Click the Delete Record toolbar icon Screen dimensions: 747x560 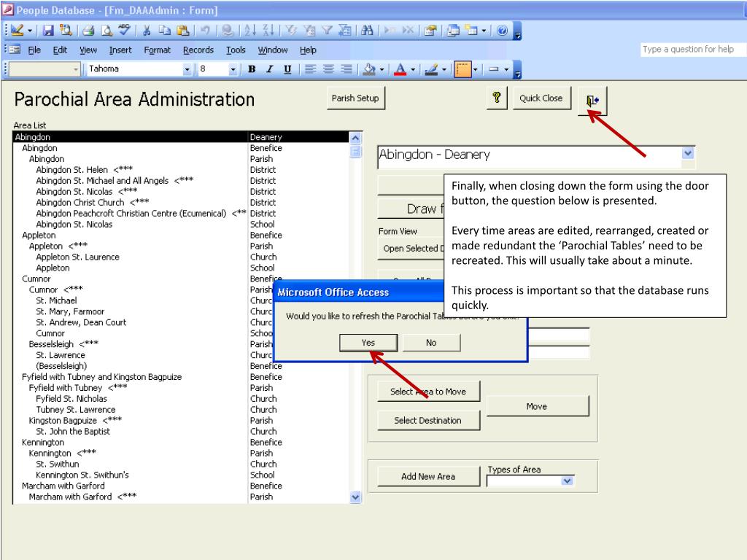coord(408,31)
